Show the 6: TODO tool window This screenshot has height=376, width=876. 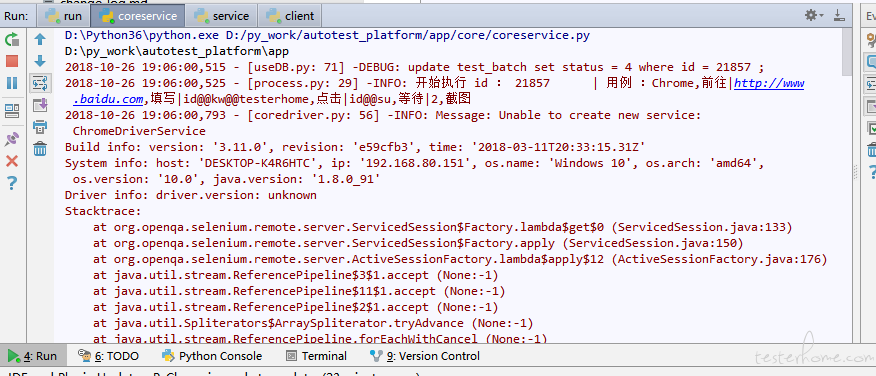108,356
